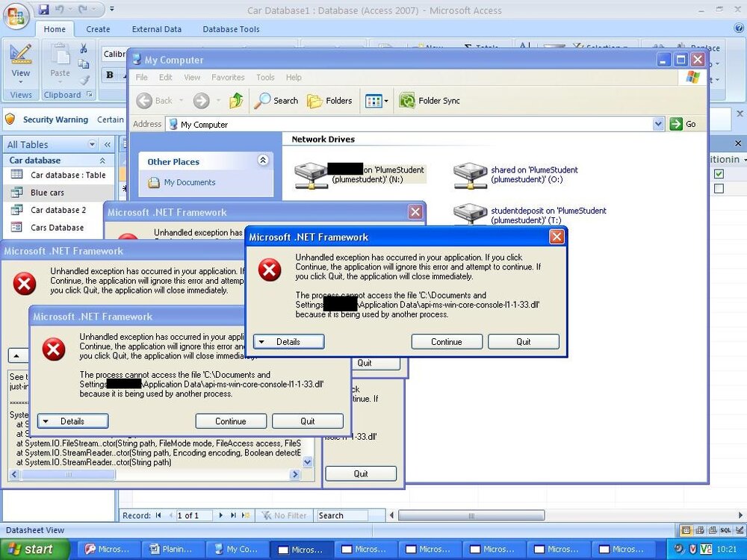Open the Favorites menu in My Computer

click(x=228, y=77)
